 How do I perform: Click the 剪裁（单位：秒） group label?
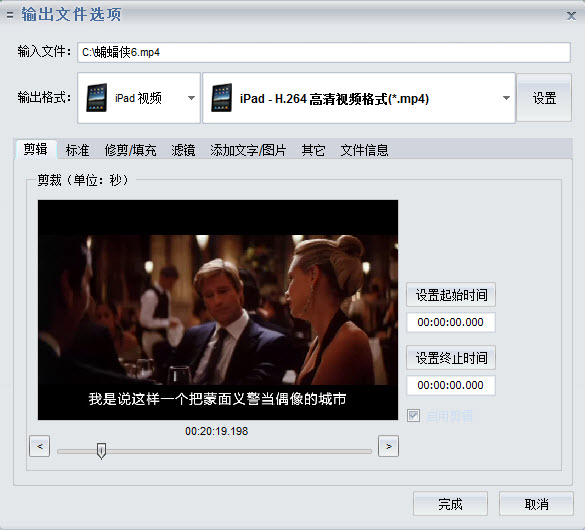coord(83,180)
